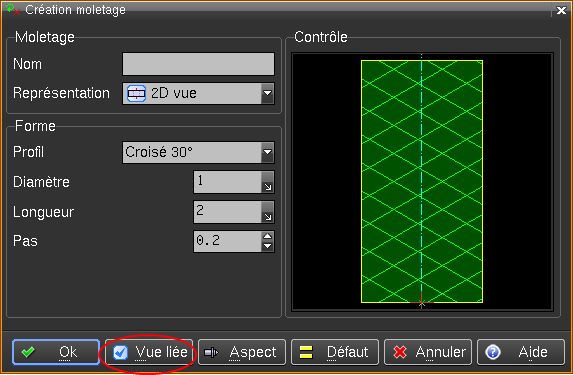Image resolution: width=573 pixels, height=375 pixels.
Task: Click the 2D vue representation icon
Action: pyautogui.click(x=136, y=94)
